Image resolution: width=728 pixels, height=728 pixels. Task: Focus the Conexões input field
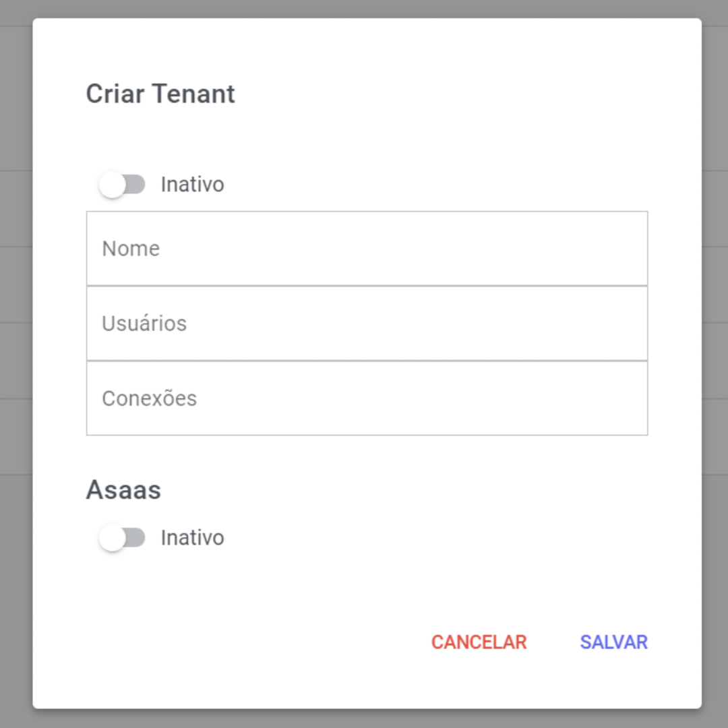click(367, 398)
